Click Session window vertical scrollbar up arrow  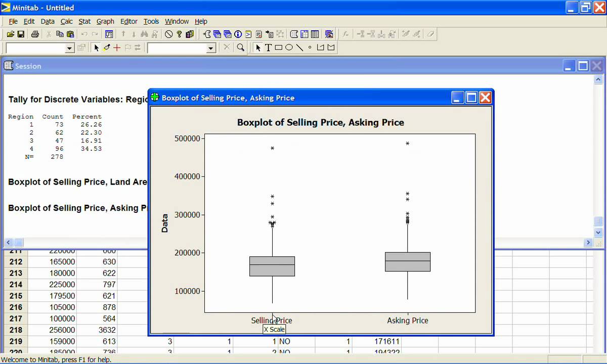pos(598,79)
